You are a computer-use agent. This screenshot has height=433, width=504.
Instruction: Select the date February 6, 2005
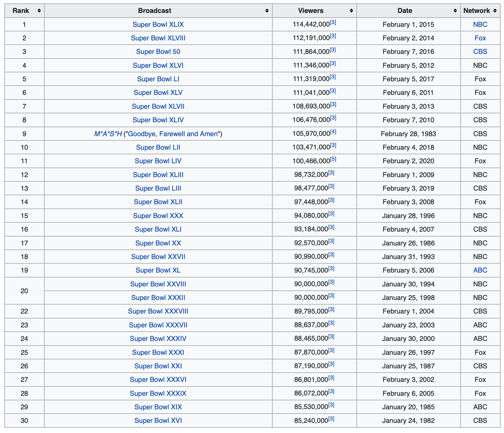[408, 394]
